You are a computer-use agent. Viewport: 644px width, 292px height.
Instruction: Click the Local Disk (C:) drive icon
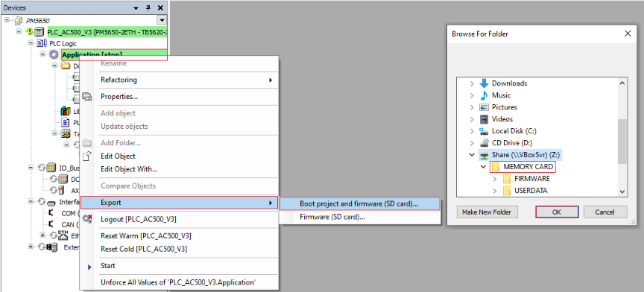[x=484, y=131]
